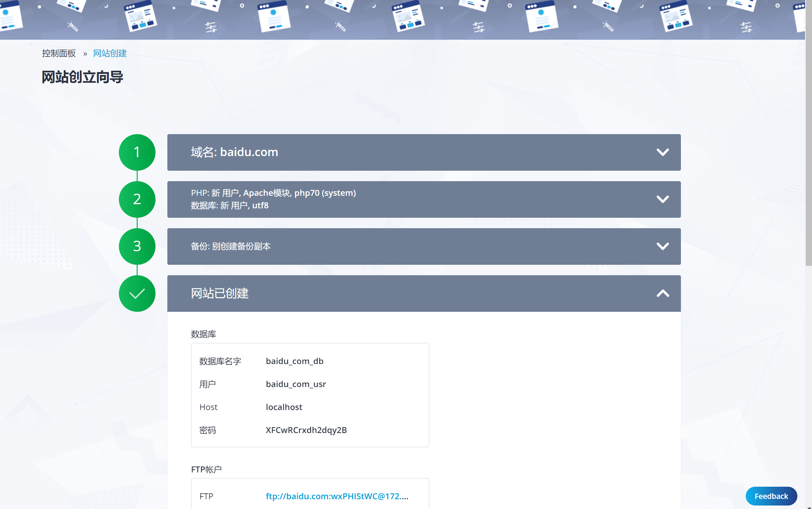Expand the 备份 section chevron

pos(662,246)
